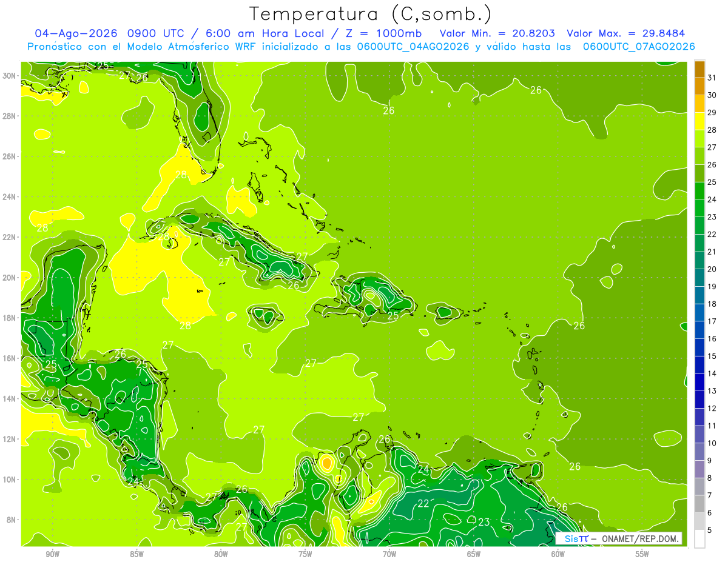Click "Valor Min. = 20.8203" value
The image size is (728, 562).
[x=497, y=33]
